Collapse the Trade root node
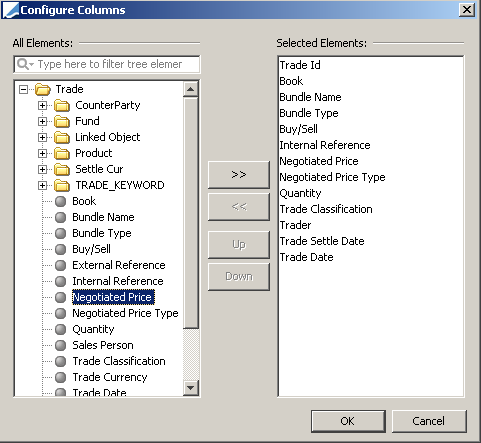The height and width of the screenshot is (443, 481). 23,89
